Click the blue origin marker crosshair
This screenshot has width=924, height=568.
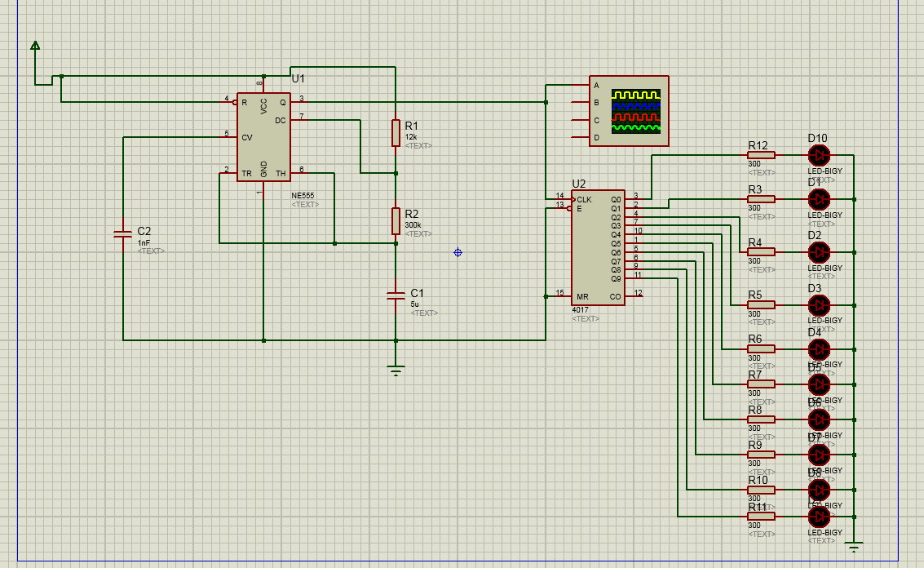[458, 252]
